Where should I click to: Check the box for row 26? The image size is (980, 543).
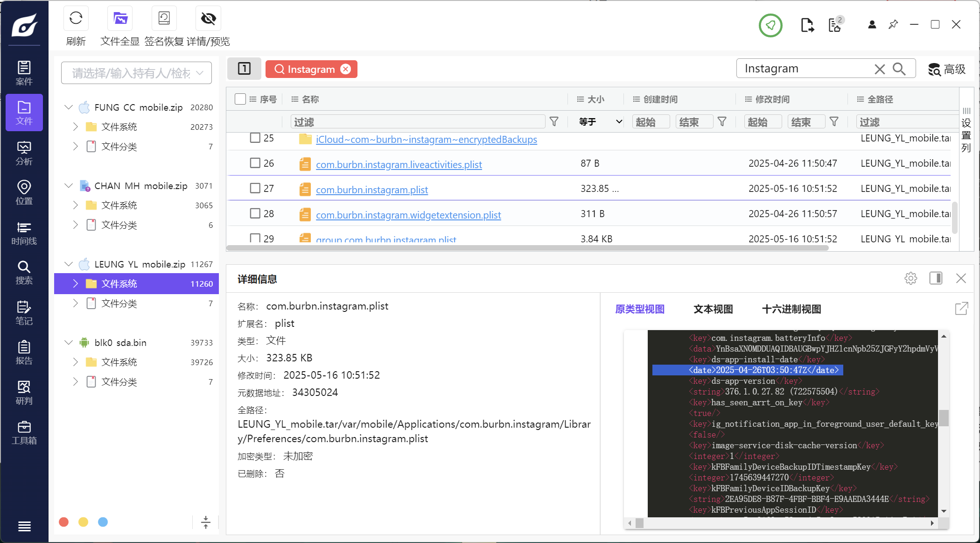click(x=255, y=163)
